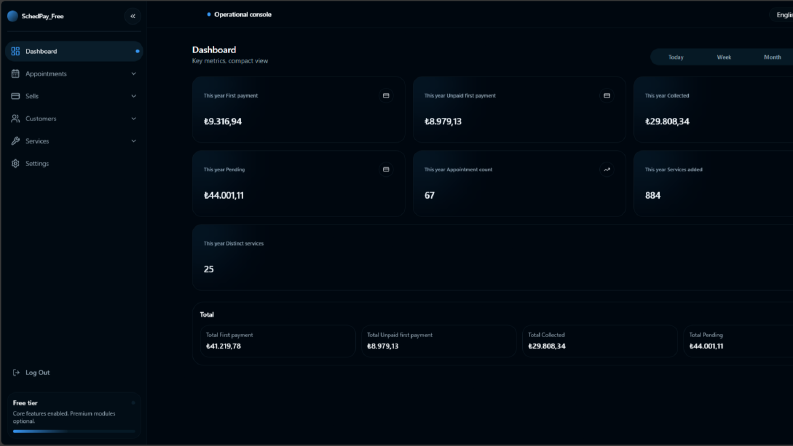Click distinct services value 25
Screen dimensions: 793x446
pos(208,269)
